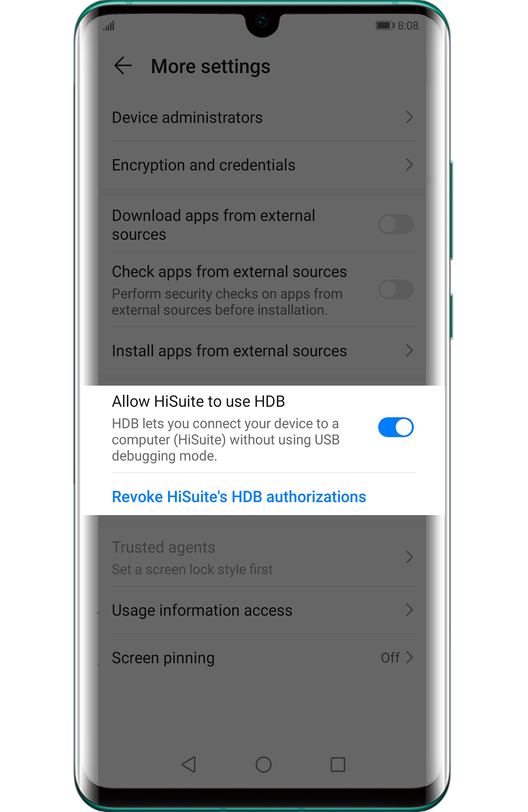Open the Trusted agents chevron
The width and height of the screenshot is (528, 812).
pos(410,557)
